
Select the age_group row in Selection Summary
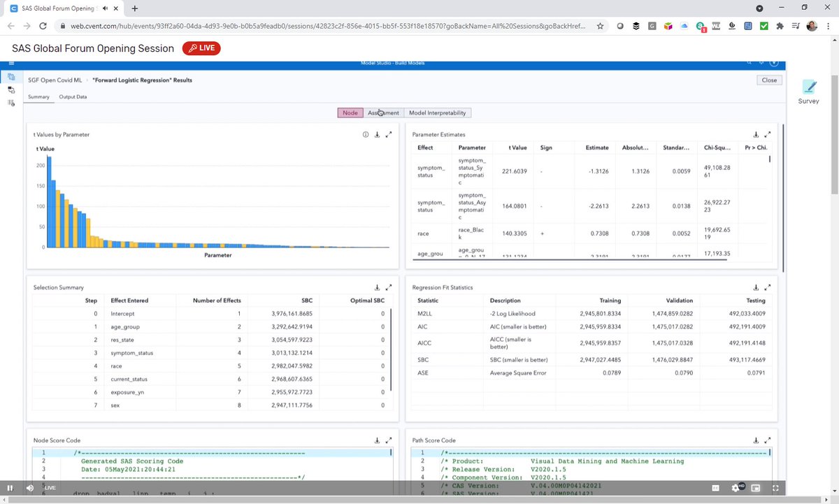click(x=212, y=326)
